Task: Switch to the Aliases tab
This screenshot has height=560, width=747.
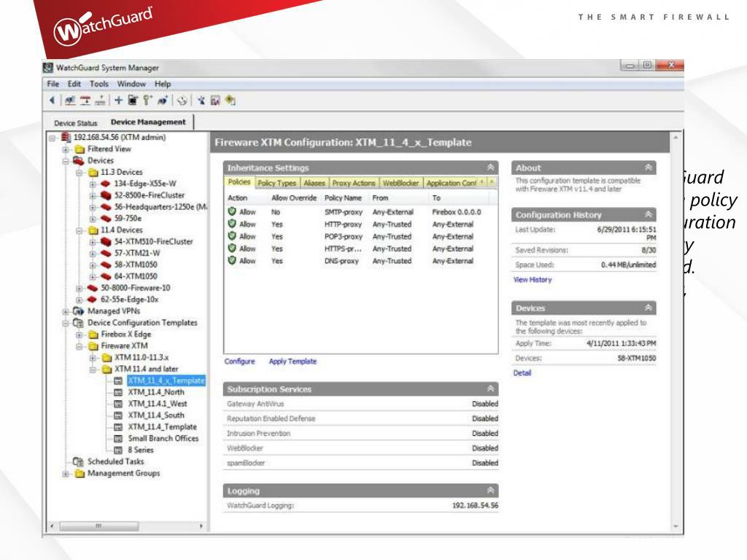Action: tap(314, 183)
